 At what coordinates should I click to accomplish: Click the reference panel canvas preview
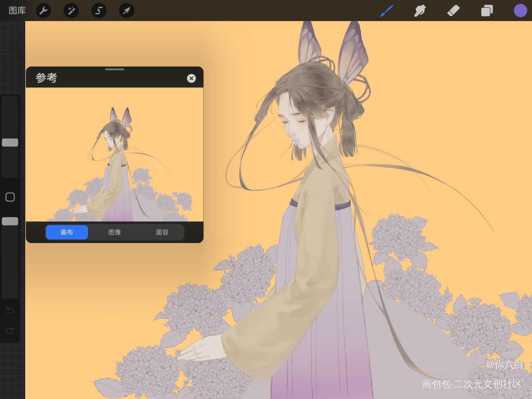coord(115,154)
